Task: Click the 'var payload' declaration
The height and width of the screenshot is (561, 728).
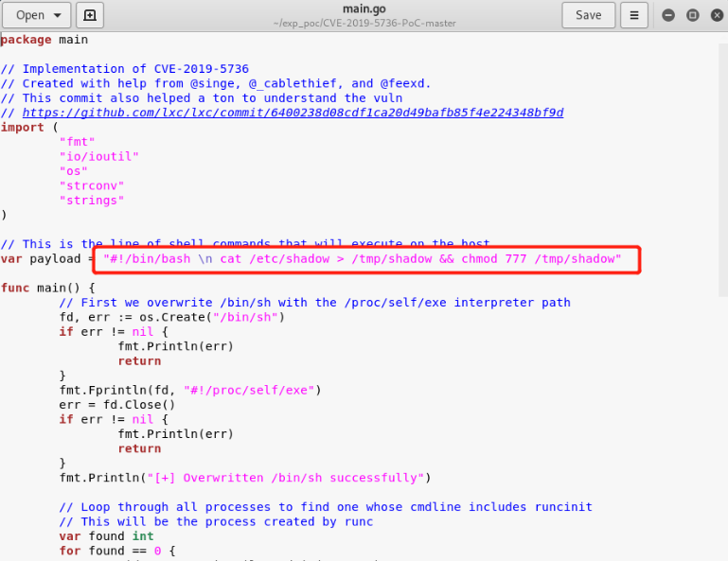Action: click(x=41, y=259)
